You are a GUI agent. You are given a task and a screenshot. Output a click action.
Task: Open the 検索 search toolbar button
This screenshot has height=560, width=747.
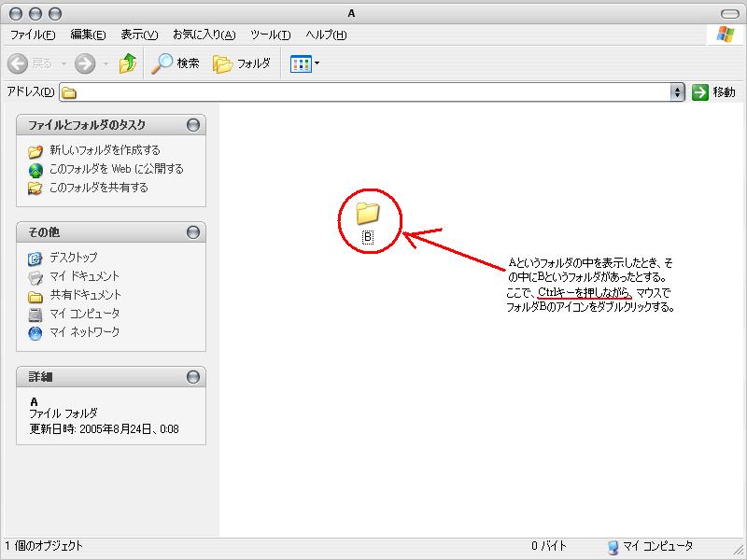176,63
